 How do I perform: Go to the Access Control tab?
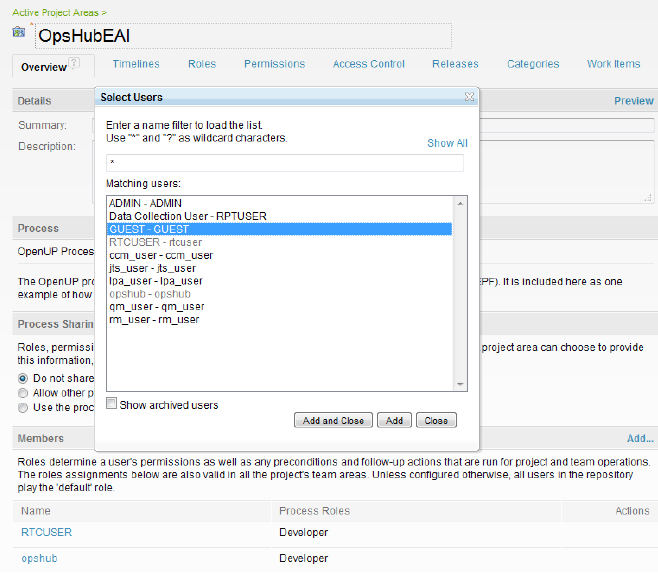click(x=369, y=64)
